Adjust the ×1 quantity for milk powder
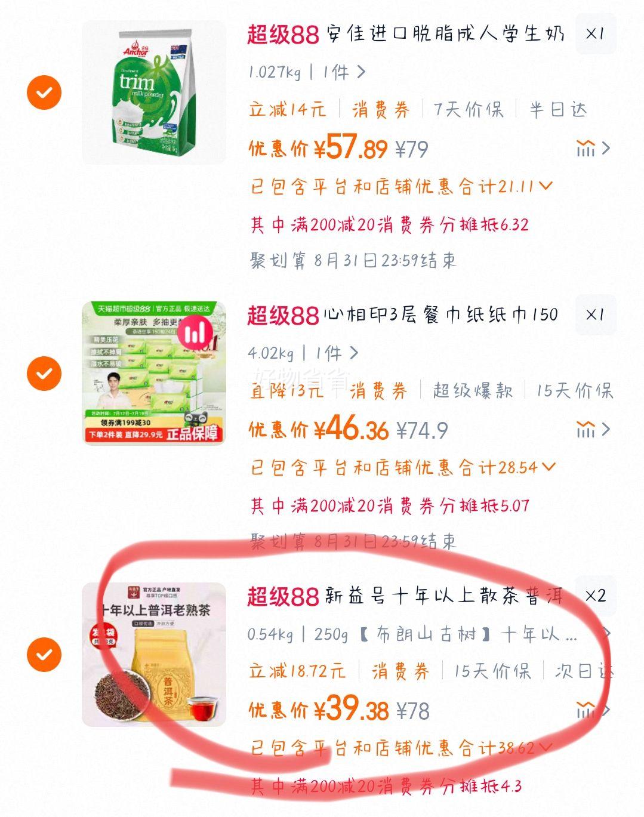This screenshot has height=817, width=644. click(x=596, y=33)
